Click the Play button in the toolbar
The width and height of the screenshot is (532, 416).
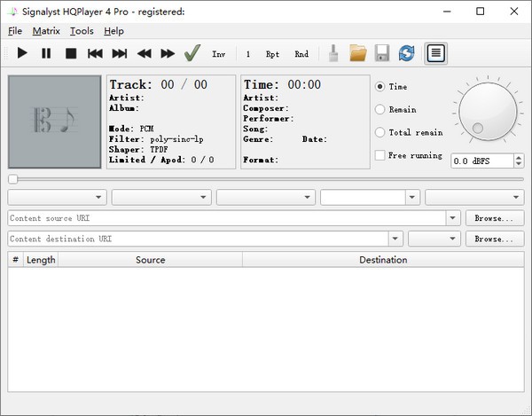tap(22, 54)
